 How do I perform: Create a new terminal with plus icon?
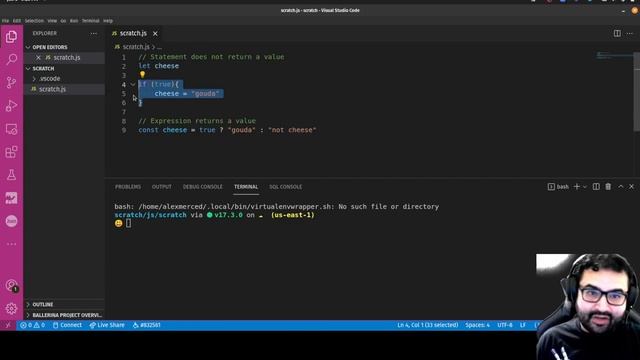coord(577,187)
